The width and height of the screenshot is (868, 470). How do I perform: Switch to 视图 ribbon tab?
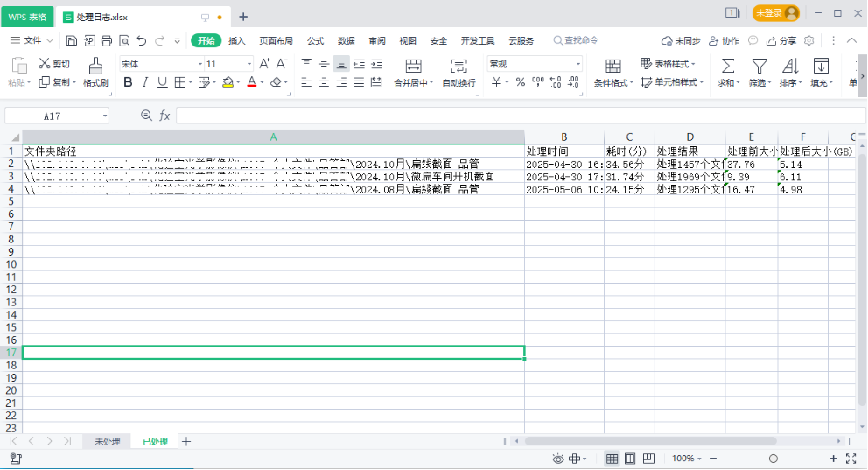408,40
